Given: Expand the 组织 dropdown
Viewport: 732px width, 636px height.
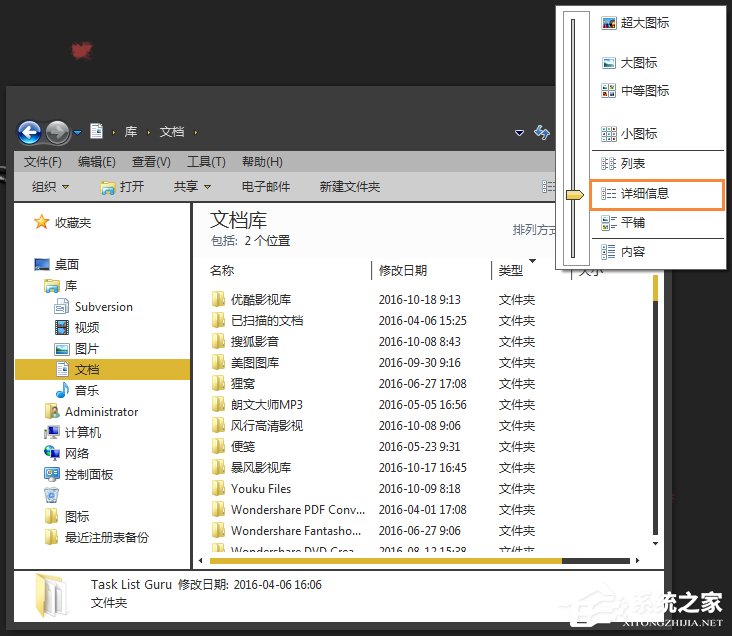Looking at the screenshot, I should tap(50, 187).
